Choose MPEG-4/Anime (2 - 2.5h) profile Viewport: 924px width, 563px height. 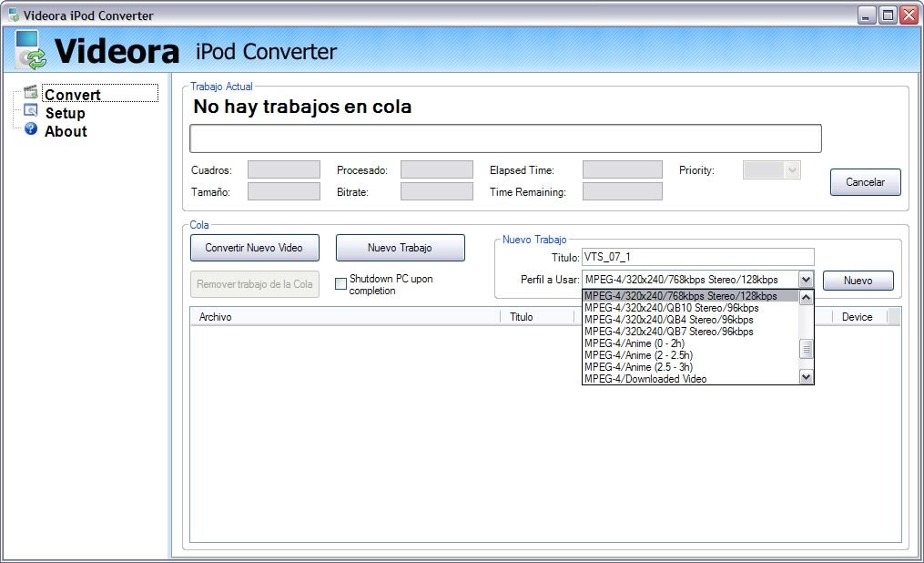click(690, 355)
